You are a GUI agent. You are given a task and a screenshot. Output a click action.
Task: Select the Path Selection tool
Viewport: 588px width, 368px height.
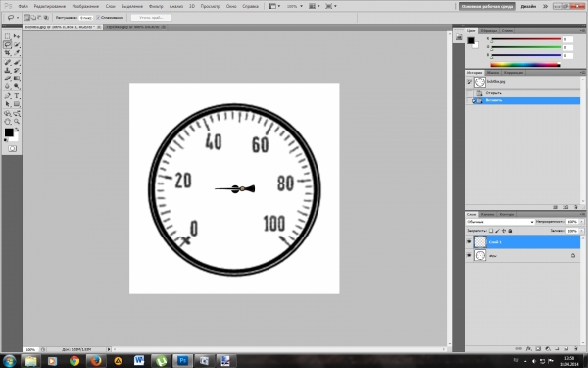(8, 104)
